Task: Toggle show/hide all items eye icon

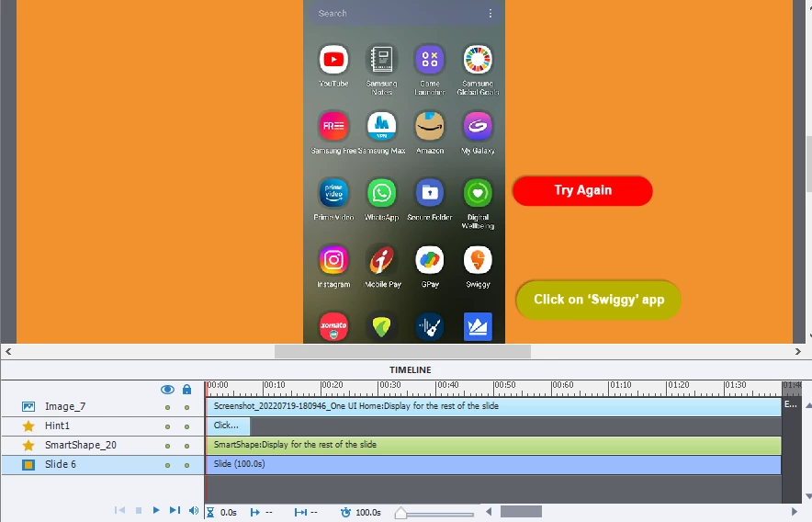Action: (x=167, y=390)
